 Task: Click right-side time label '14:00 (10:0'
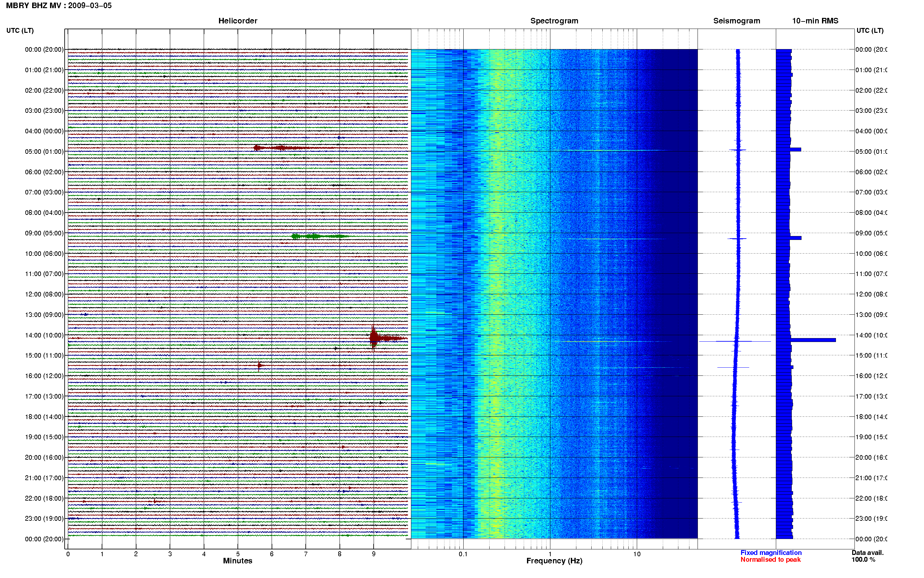[871, 335]
